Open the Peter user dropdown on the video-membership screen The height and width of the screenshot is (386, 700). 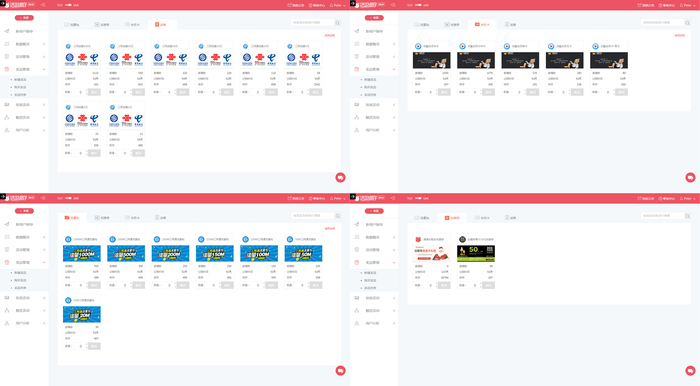[688, 5]
